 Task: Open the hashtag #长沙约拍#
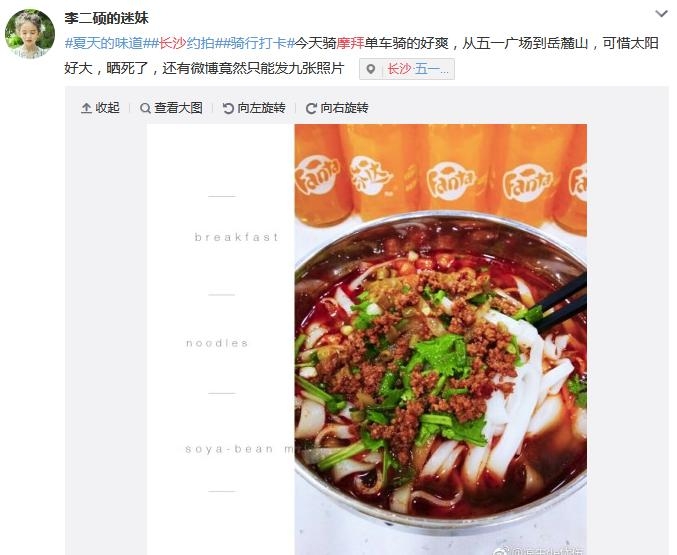pos(186,43)
